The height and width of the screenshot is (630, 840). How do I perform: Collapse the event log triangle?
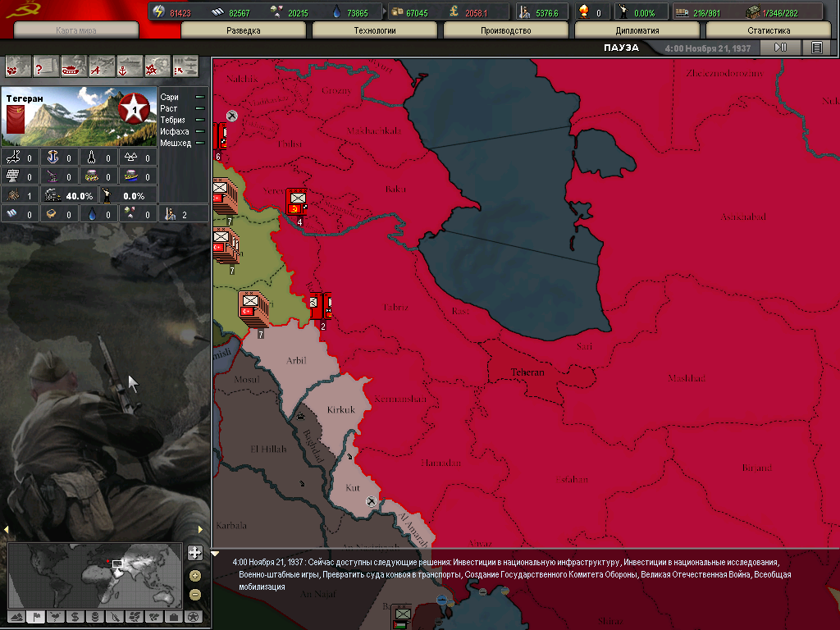216,554
